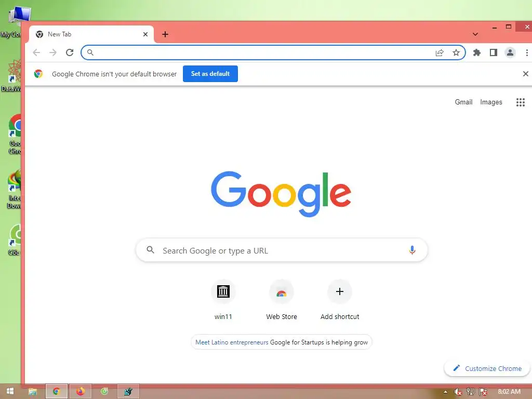Click Set as default button
The image size is (532, 399).
tap(210, 74)
